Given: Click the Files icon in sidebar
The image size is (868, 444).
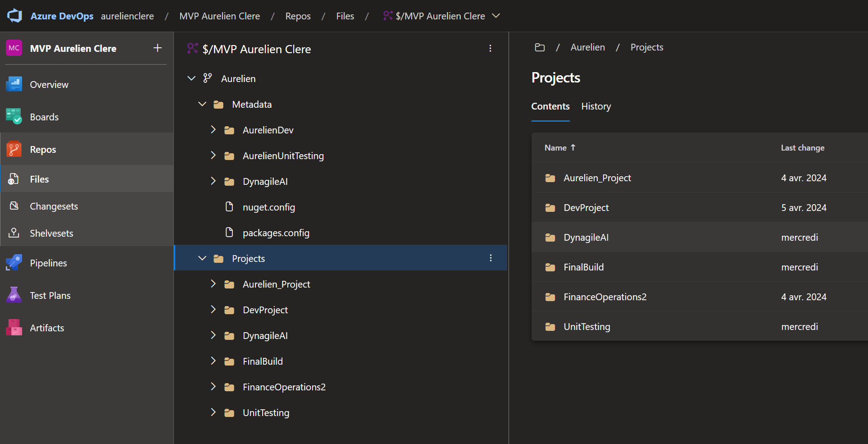Looking at the screenshot, I should coord(14,179).
